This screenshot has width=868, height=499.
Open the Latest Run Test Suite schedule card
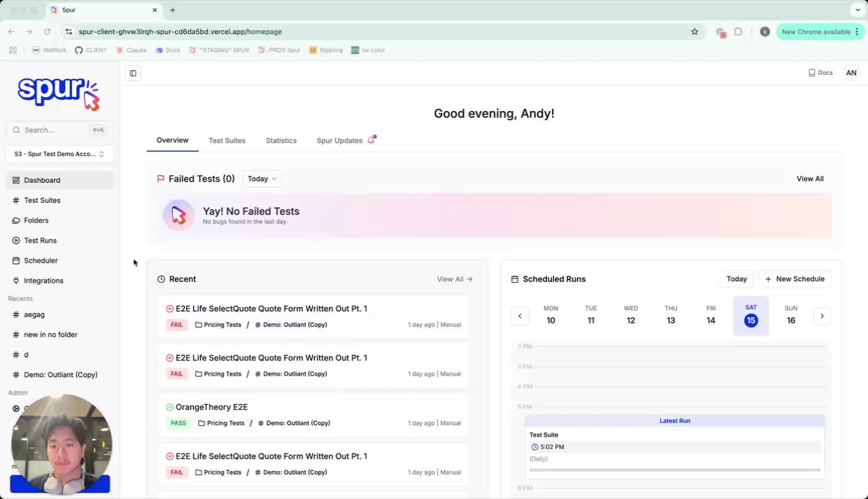pos(675,446)
